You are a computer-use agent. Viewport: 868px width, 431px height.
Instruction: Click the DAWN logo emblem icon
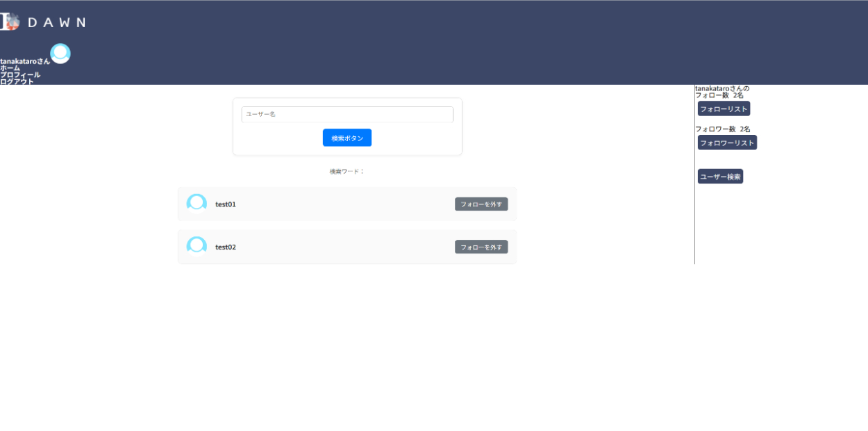pyautogui.click(x=10, y=22)
